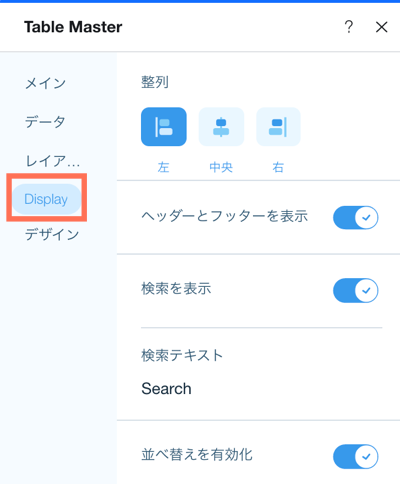Open the help question mark icon
Viewport: 400px width, 484px height.
tap(349, 27)
